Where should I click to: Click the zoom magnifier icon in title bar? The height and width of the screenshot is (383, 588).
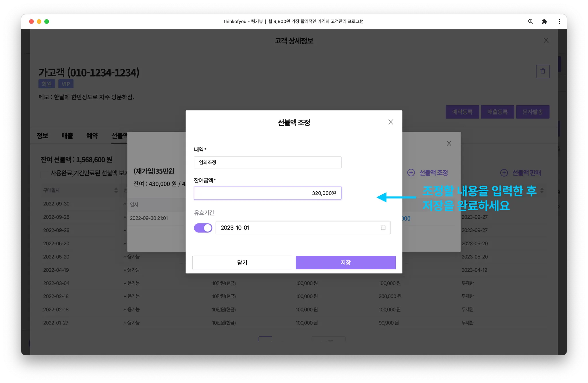(531, 22)
